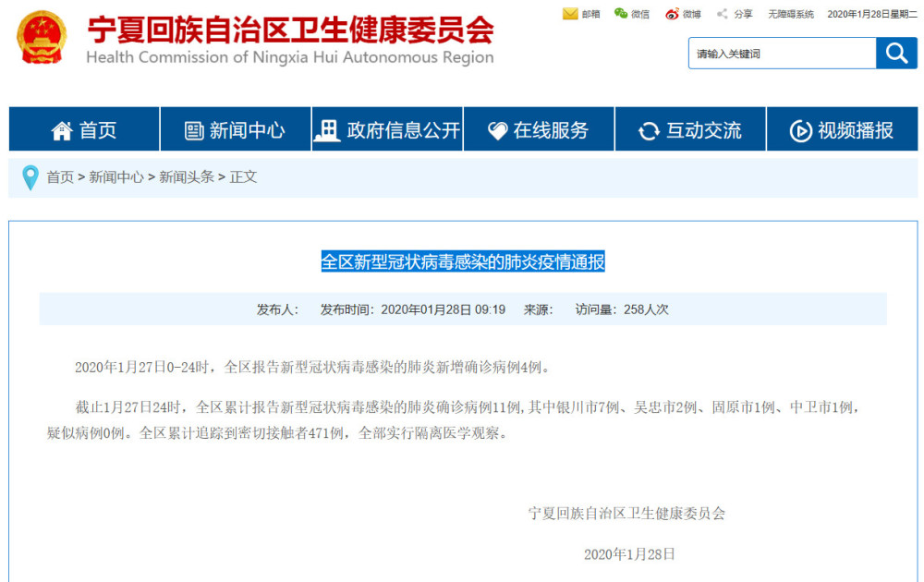Click the 邮箱 text link
The image size is (924, 582).
590,14
